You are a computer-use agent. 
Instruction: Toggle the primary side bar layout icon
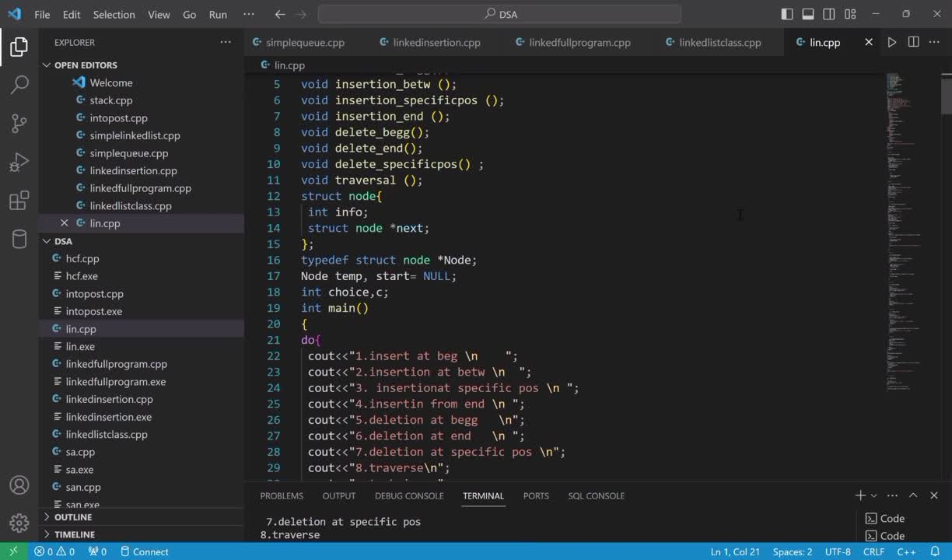tap(787, 14)
